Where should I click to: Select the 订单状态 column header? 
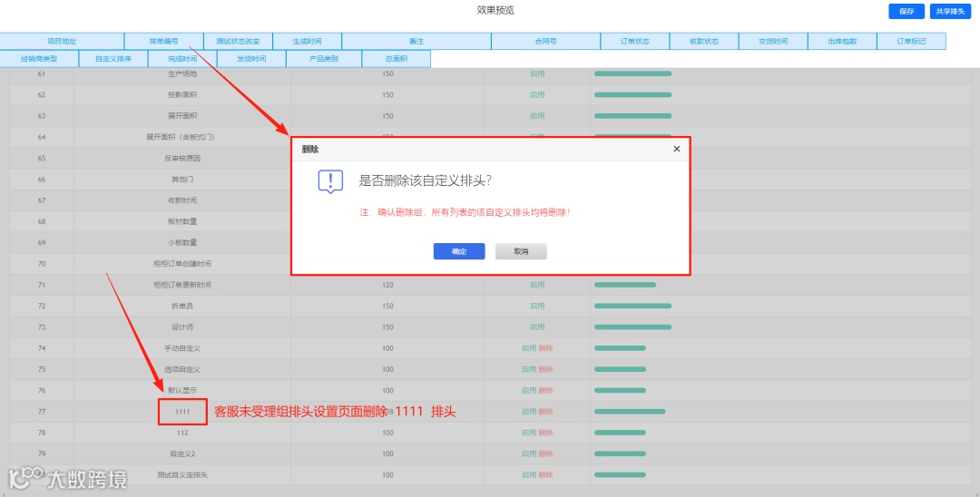coord(635,41)
